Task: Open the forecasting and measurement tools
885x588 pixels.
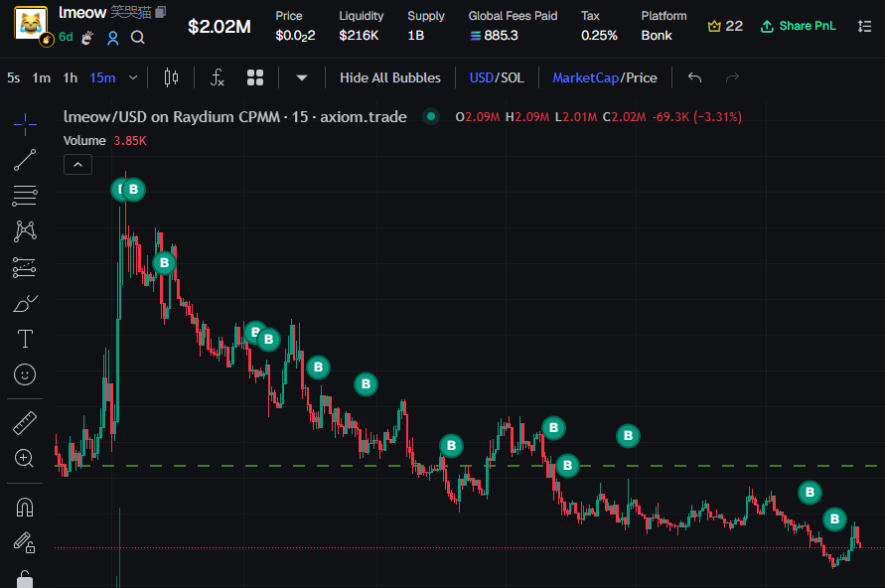Action: click(25, 267)
